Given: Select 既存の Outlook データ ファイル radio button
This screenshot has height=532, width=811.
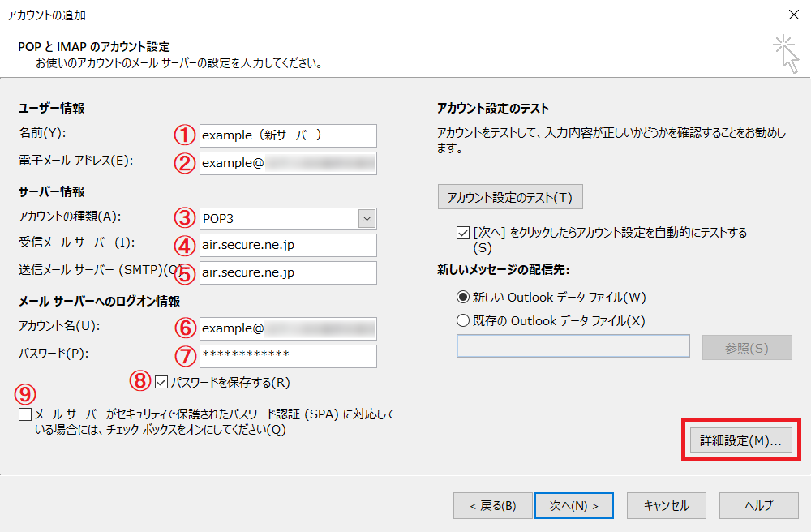Looking at the screenshot, I should click(x=463, y=320).
